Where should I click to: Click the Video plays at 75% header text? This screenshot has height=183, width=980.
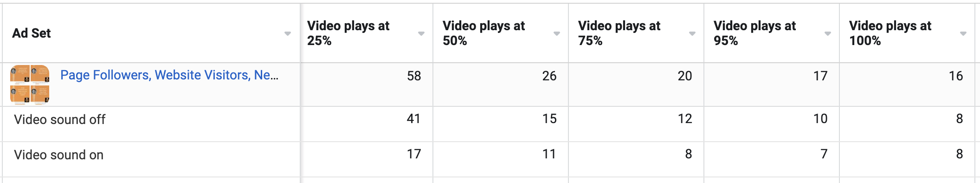point(619,33)
